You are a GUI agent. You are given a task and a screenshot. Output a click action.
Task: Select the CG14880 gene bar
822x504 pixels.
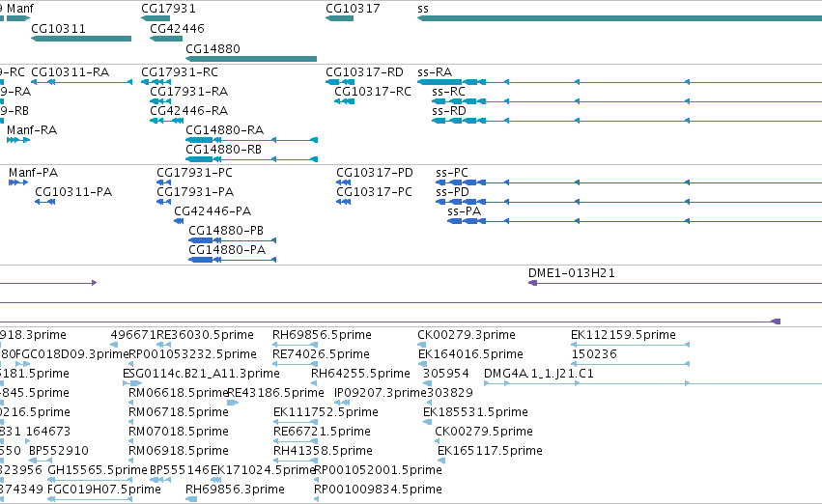251,59
